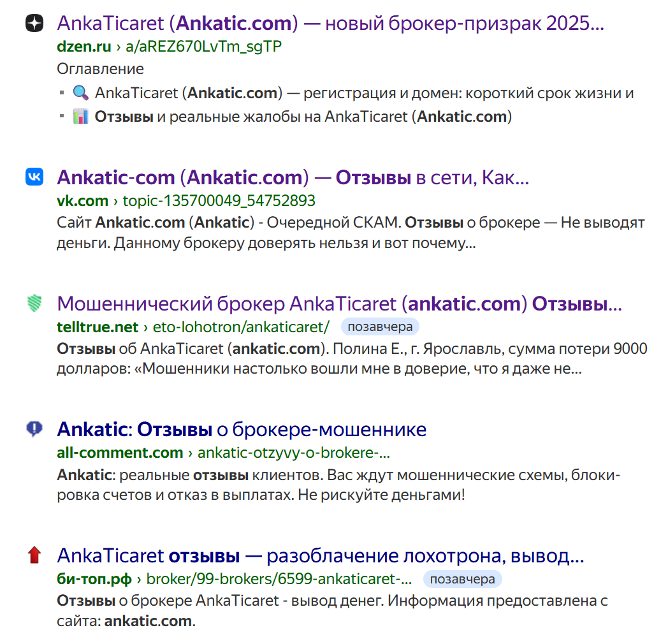Click the dzen.ru breadcrumb link

point(84,46)
